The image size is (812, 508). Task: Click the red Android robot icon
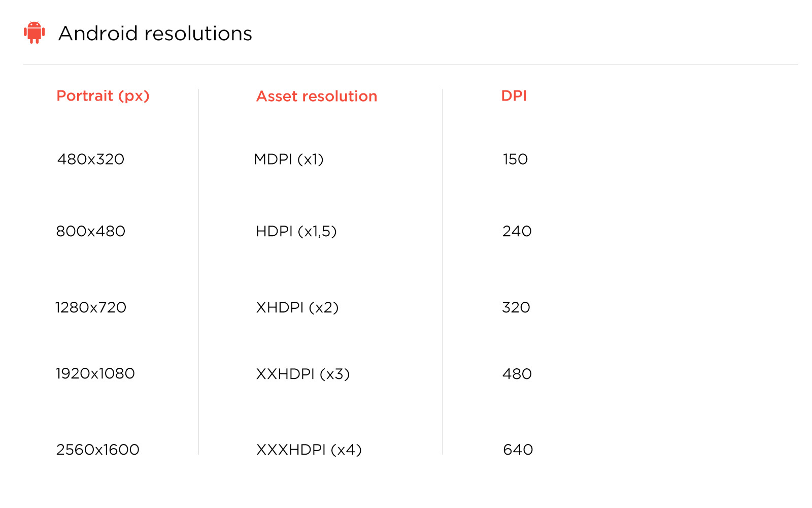(35, 33)
